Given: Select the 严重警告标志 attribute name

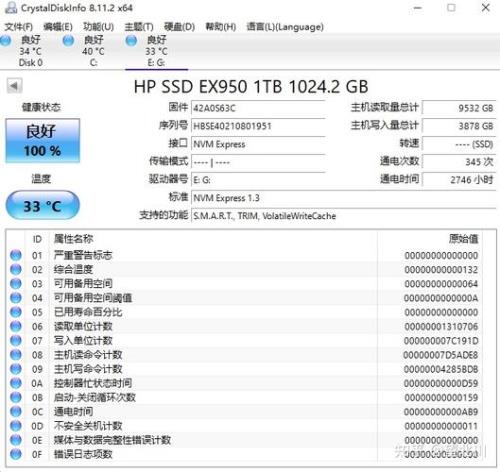Looking at the screenshot, I should [83, 255].
